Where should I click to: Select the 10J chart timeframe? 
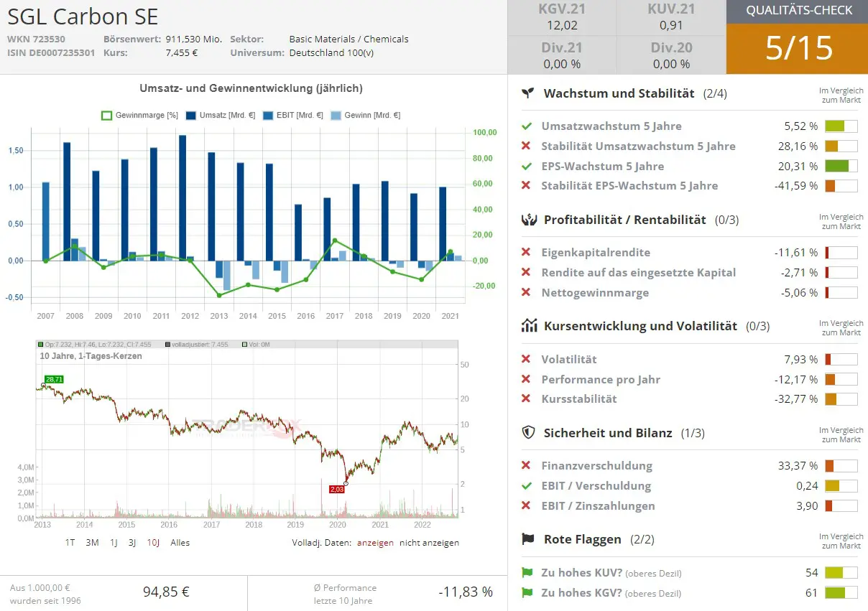tap(153, 543)
